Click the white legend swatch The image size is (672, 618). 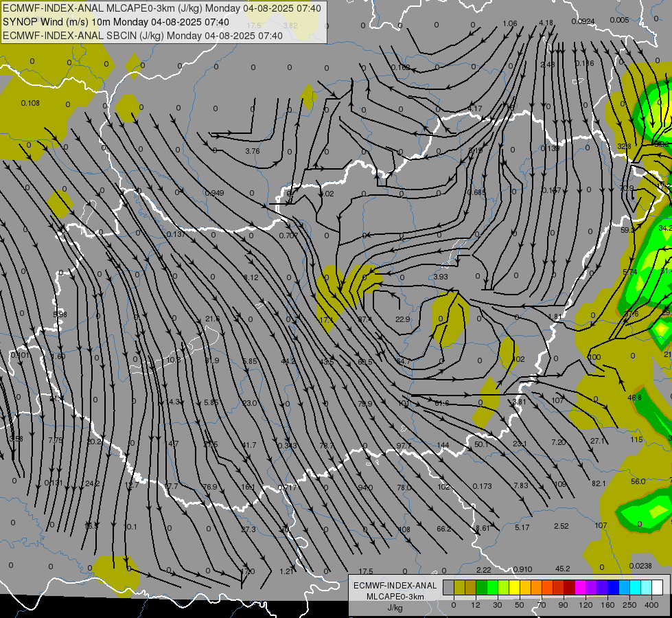pos(657,587)
